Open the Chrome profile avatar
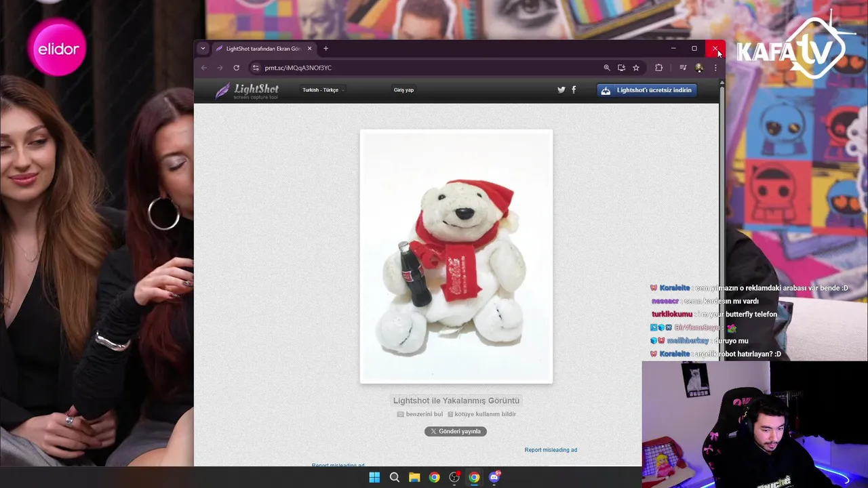This screenshot has width=868, height=488. [x=699, y=68]
